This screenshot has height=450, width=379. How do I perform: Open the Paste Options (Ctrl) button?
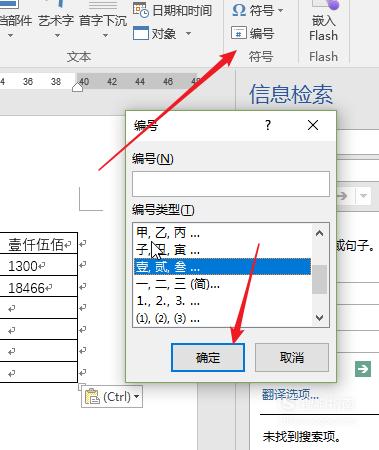click(112, 397)
